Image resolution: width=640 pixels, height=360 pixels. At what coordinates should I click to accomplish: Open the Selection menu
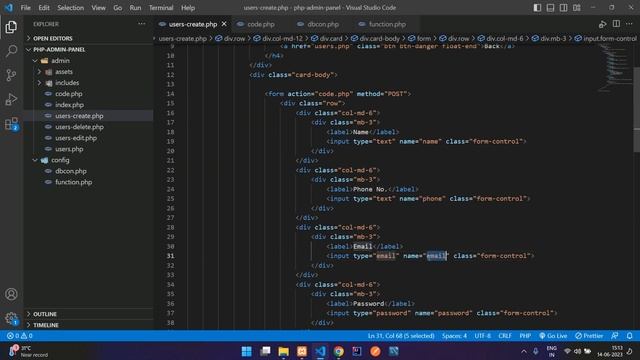click(70, 8)
